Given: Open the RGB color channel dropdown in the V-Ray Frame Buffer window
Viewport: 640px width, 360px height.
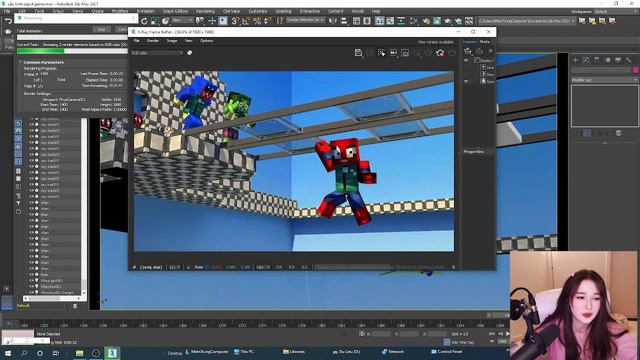Looking at the screenshot, I should [x=157, y=53].
